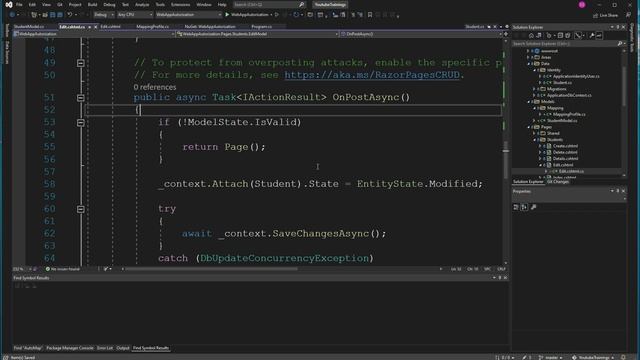
Task: Collapse the comment block at line 49
Action: 80,63
